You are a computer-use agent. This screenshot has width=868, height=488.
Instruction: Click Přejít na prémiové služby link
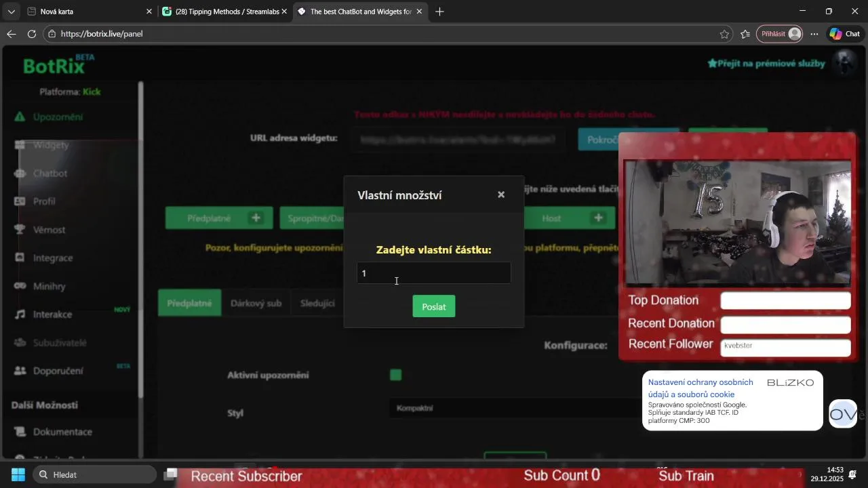click(x=766, y=63)
